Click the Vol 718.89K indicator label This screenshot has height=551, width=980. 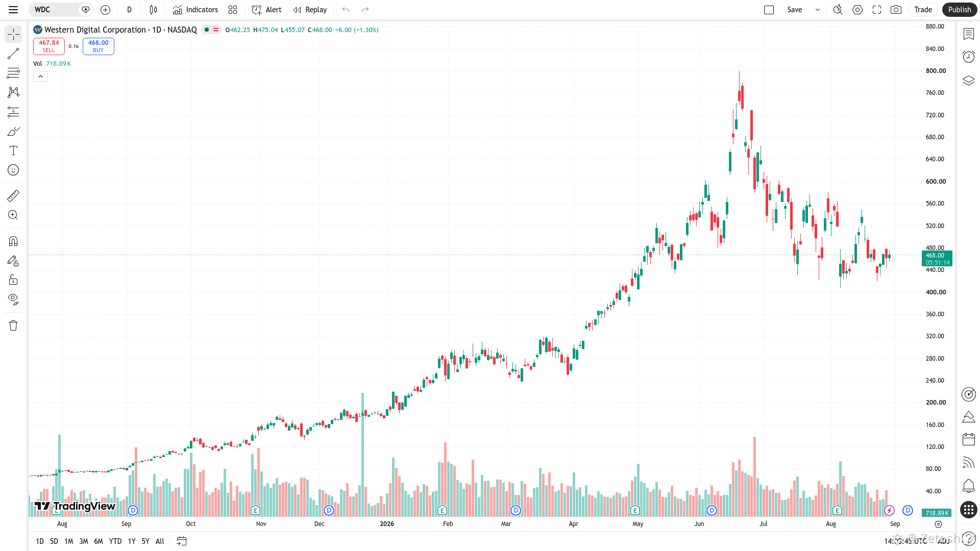52,64
